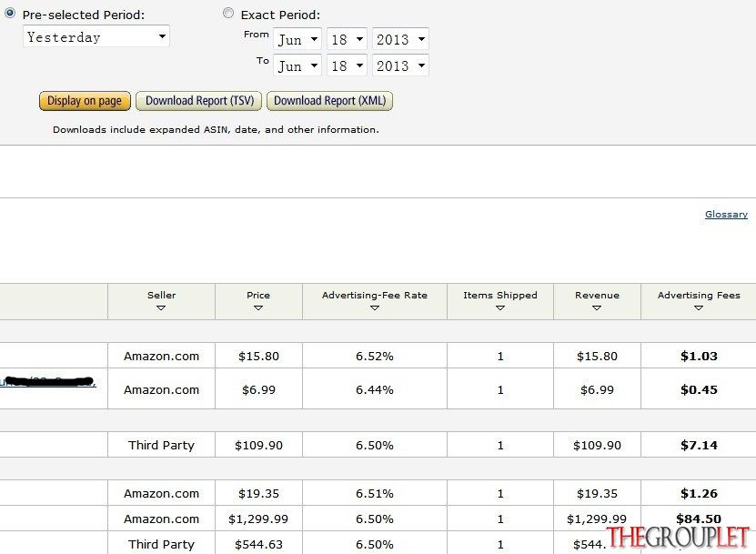756x554 pixels.
Task: Select the $7.14 advertising fee value
Action: coord(699,445)
